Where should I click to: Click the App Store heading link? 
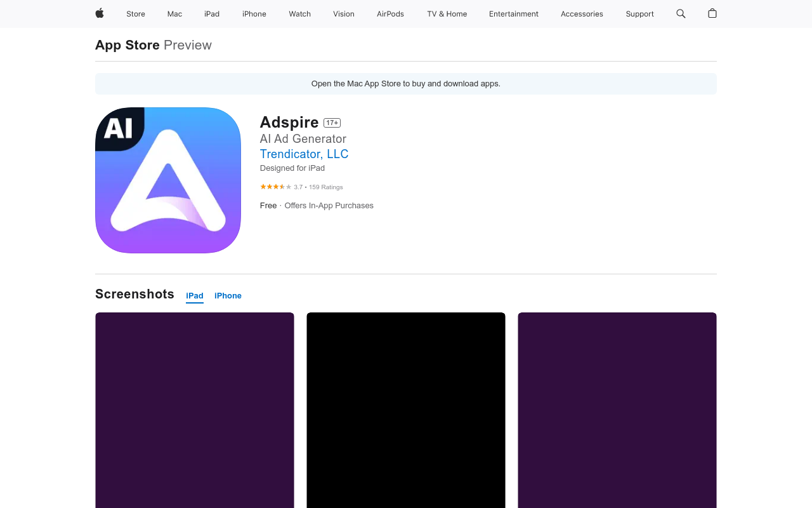128,45
